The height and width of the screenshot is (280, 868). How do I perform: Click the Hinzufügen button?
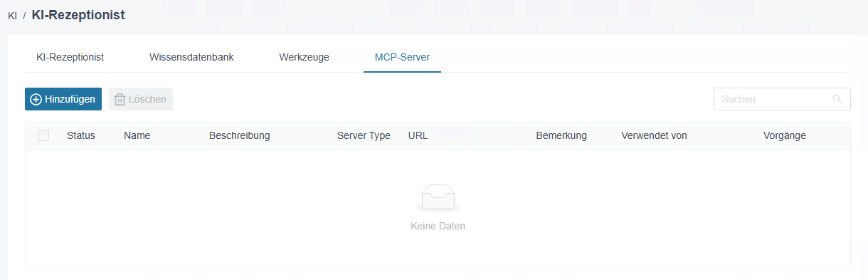click(x=63, y=99)
